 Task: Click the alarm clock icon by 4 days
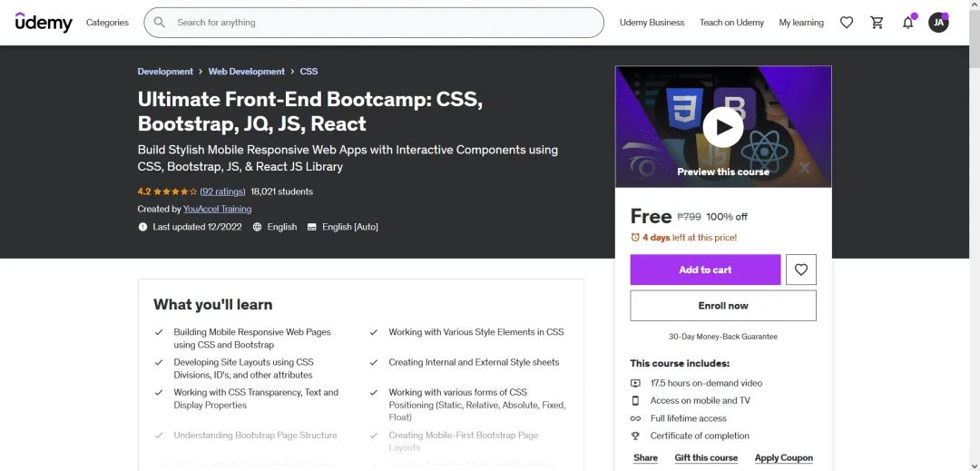click(x=635, y=238)
